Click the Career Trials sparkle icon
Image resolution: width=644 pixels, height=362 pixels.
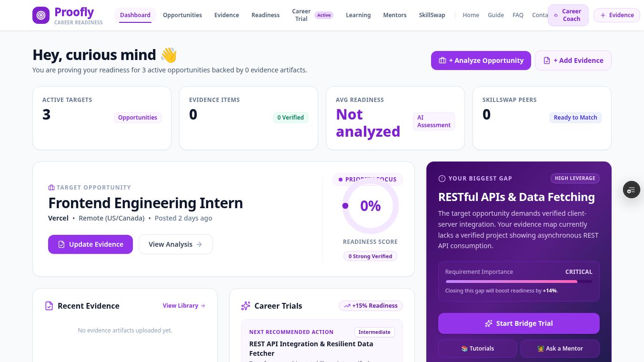(246, 306)
